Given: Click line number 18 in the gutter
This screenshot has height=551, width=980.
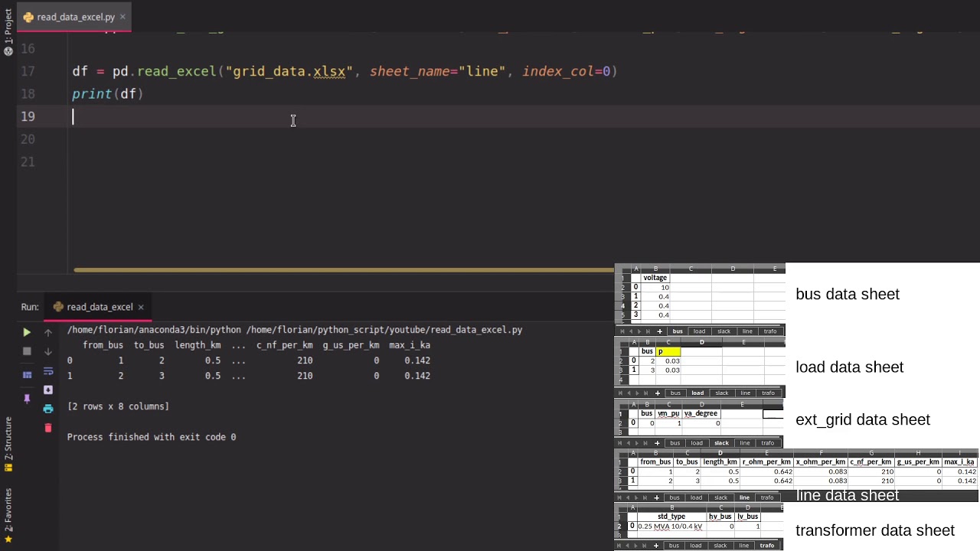Looking at the screenshot, I should [x=28, y=93].
